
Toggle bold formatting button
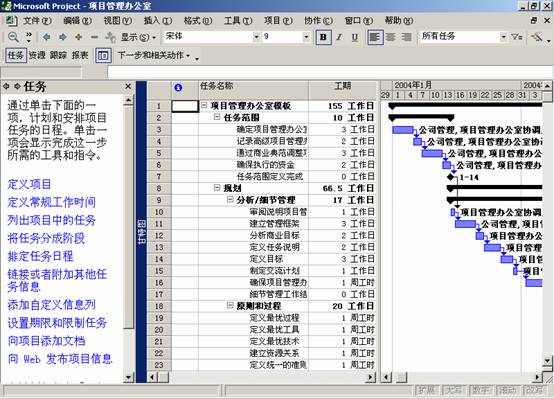tap(323, 37)
